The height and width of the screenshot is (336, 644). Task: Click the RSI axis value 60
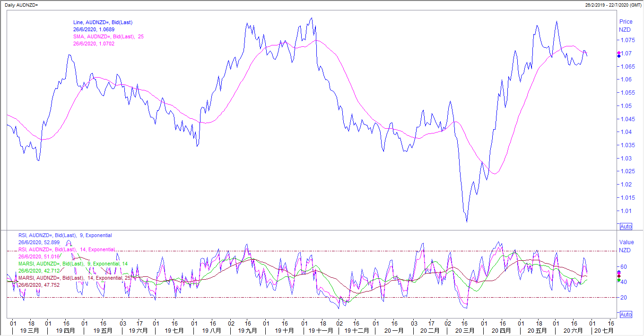pyautogui.click(x=623, y=267)
